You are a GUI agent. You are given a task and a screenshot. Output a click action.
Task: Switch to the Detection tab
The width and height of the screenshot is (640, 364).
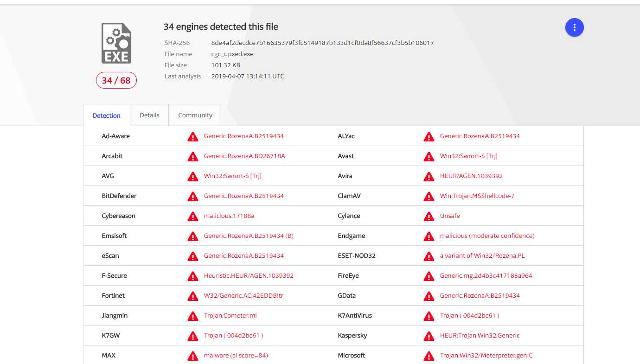(107, 115)
